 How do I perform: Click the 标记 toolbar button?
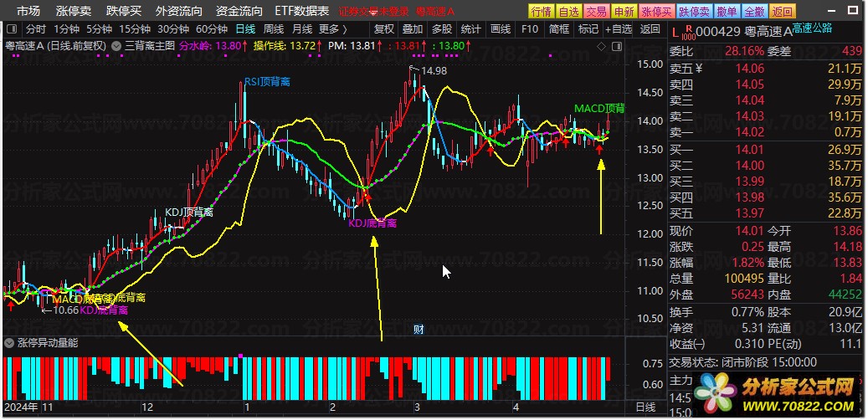click(x=588, y=29)
